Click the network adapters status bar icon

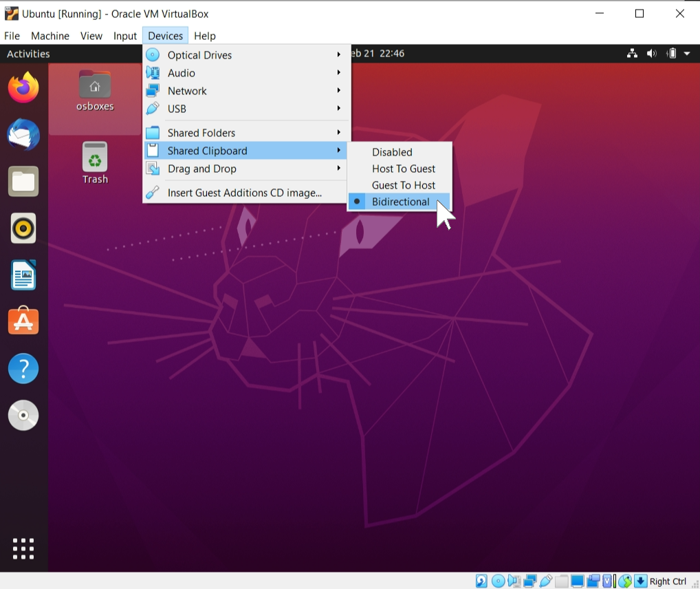pos(530,581)
